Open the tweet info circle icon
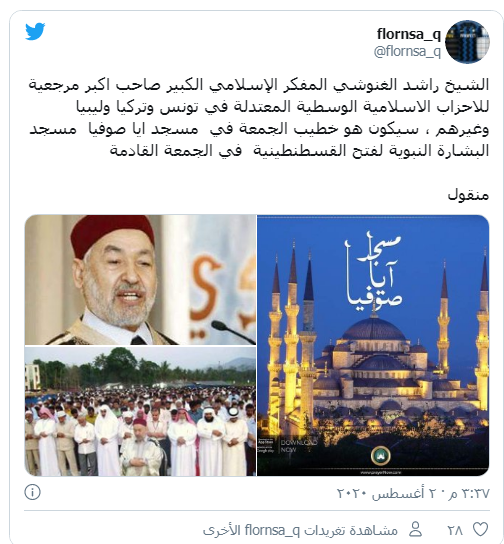504x544 pixels. coord(33,492)
